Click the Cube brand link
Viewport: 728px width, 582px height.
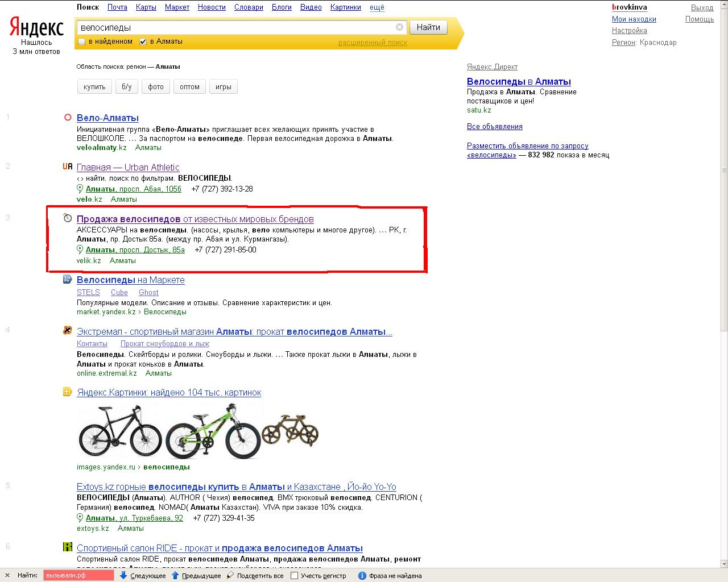(119, 292)
